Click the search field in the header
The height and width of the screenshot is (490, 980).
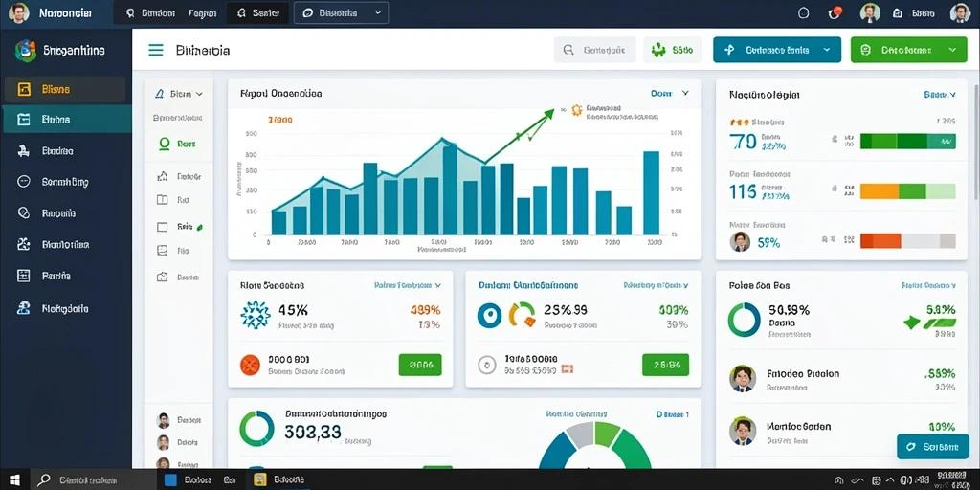(594, 50)
